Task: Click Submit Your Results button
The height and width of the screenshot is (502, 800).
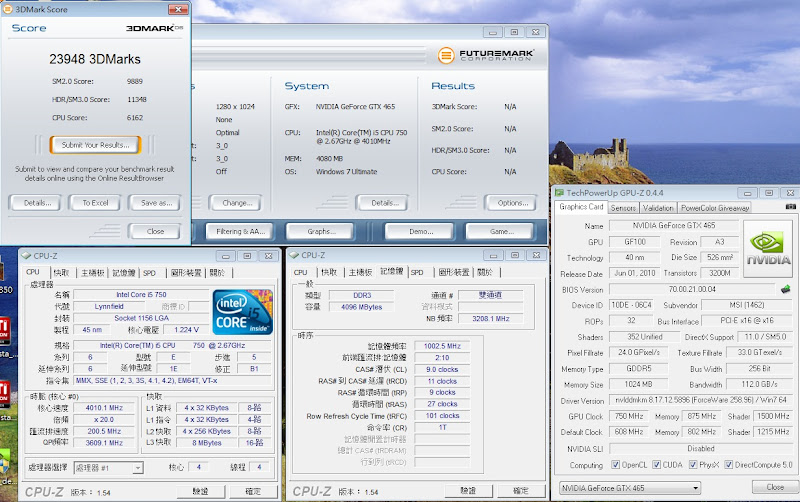Action: point(95,145)
